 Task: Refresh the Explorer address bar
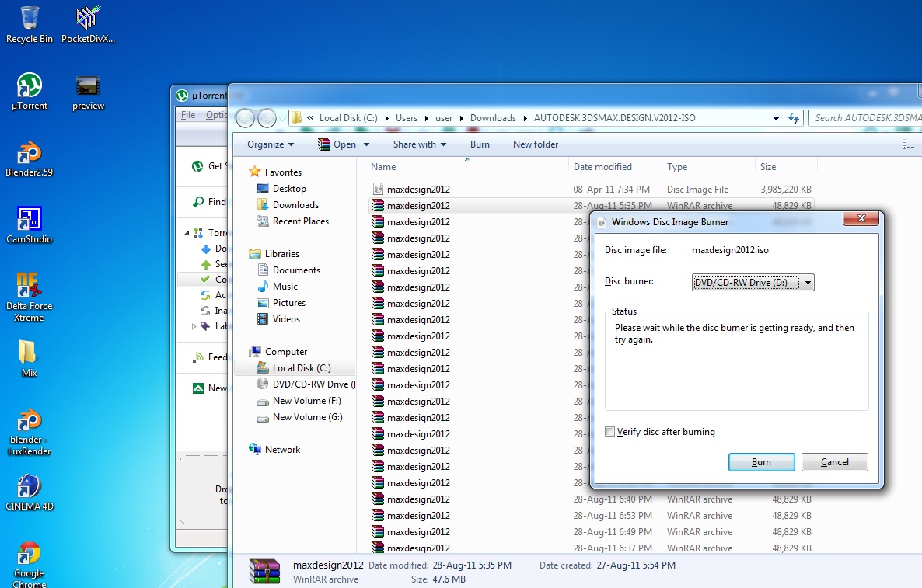click(794, 118)
